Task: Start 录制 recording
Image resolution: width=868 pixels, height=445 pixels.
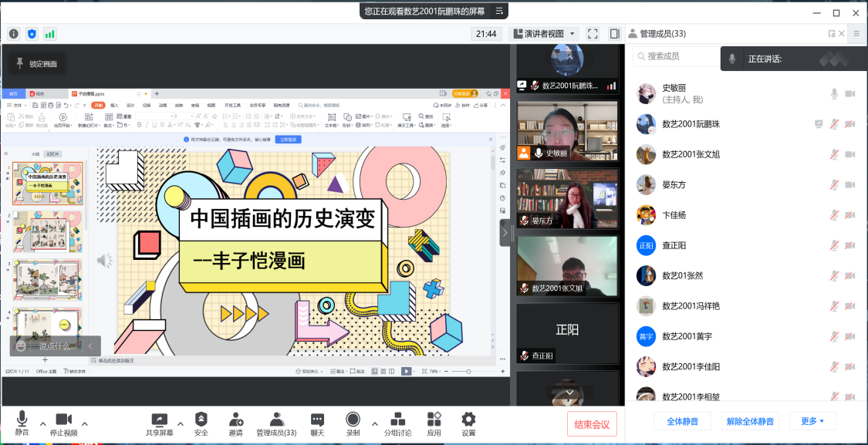Action: tap(353, 424)
